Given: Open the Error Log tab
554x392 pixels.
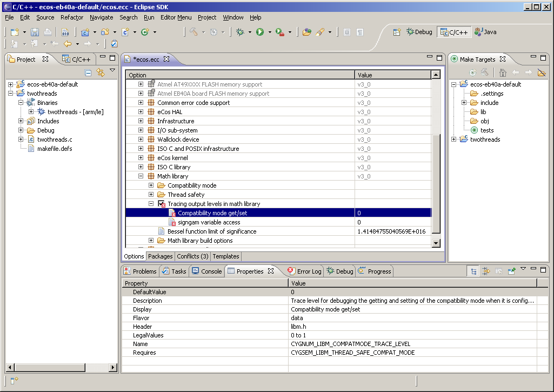Looking at the screenshot, I should (304, 271).
